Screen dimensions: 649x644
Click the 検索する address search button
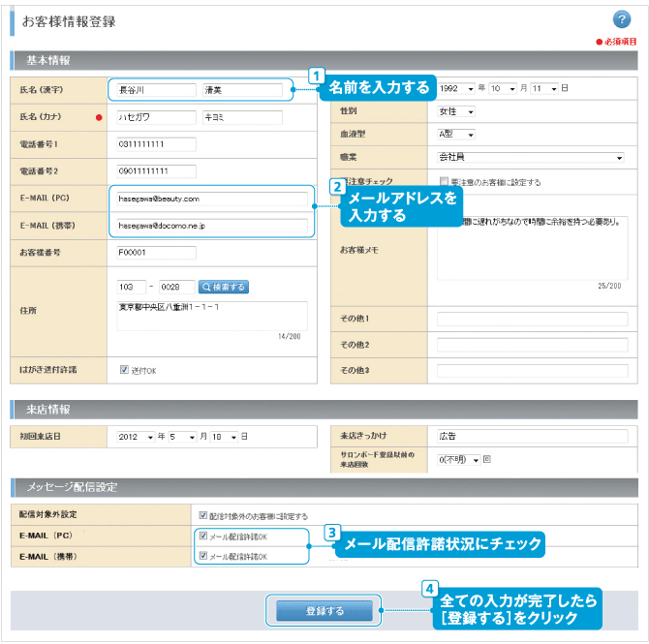coord(224,287)
